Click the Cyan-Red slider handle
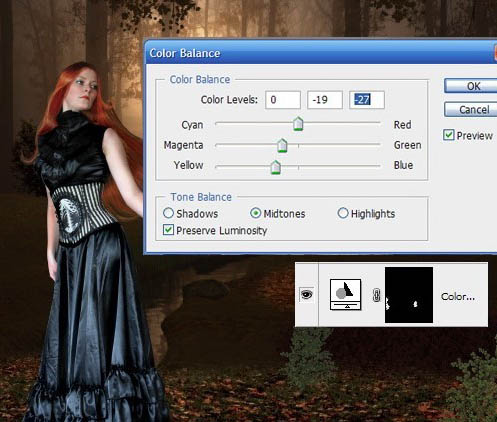Screen dimensions: 497x422 pyautogui.click(x=298, y=124)
